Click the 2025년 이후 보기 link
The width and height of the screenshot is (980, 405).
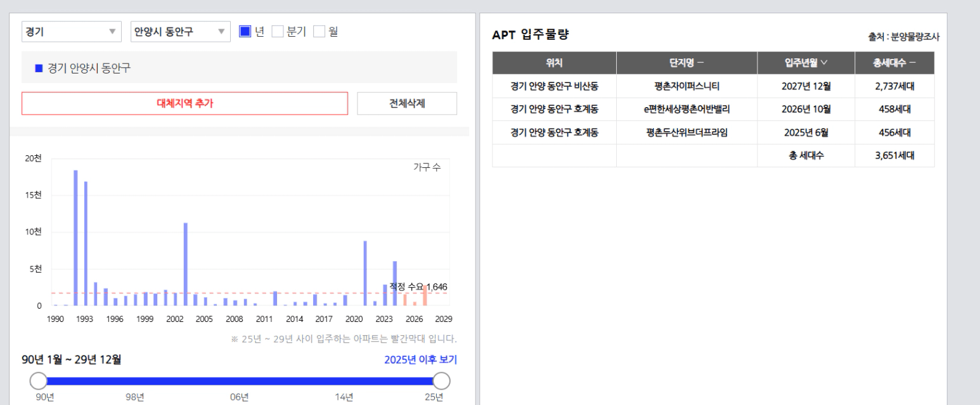420,360
